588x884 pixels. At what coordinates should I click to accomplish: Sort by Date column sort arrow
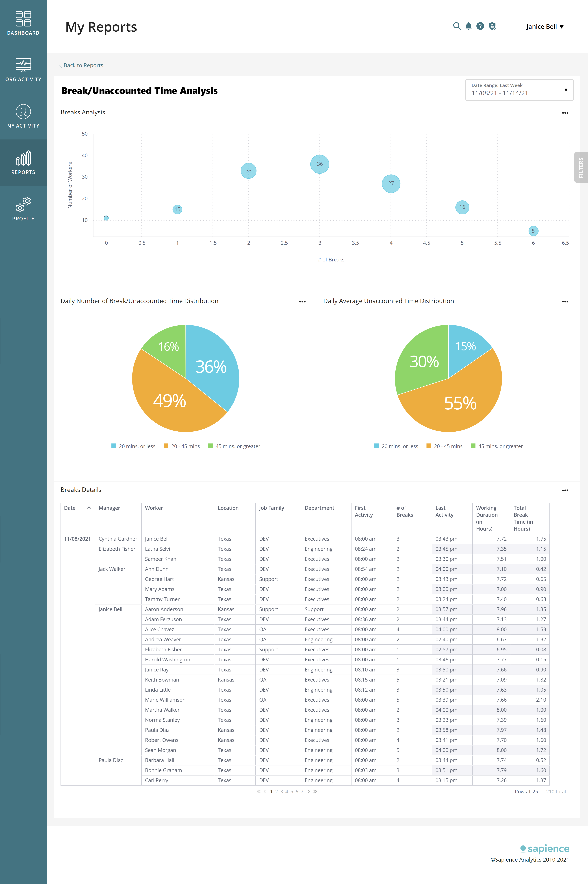pos(89,508)
